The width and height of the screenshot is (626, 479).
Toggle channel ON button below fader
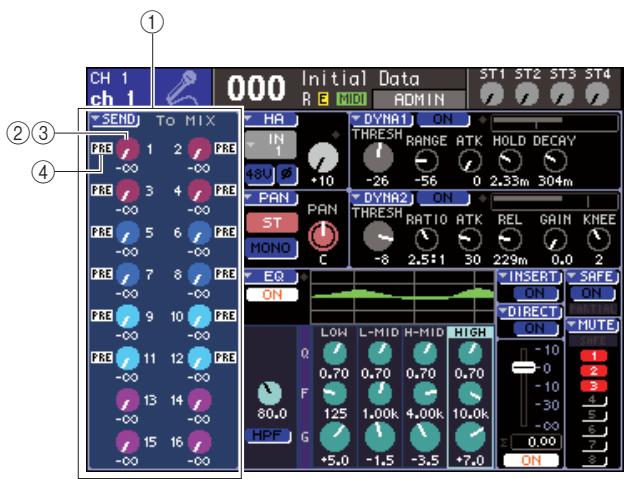tap(531, 460)
